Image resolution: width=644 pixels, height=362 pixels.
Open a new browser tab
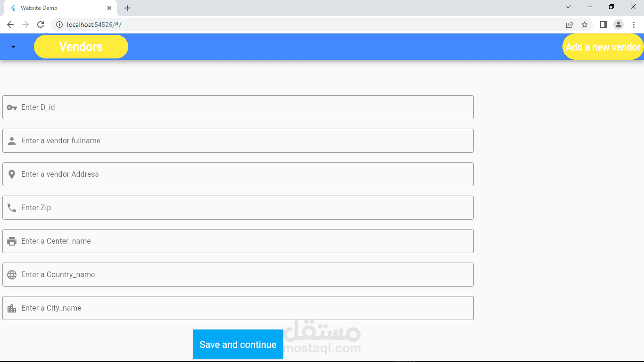pos(127,8)
